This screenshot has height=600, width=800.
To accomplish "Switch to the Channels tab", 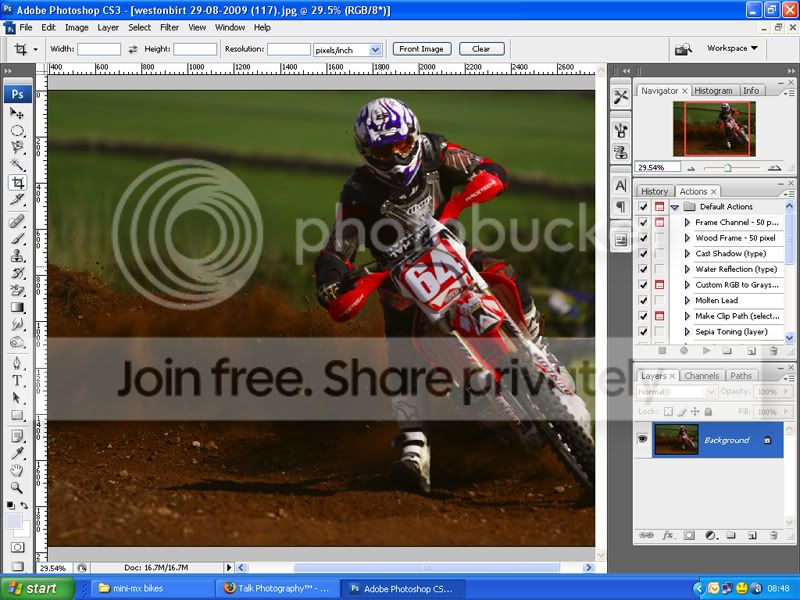I will [x=701, y=376].
